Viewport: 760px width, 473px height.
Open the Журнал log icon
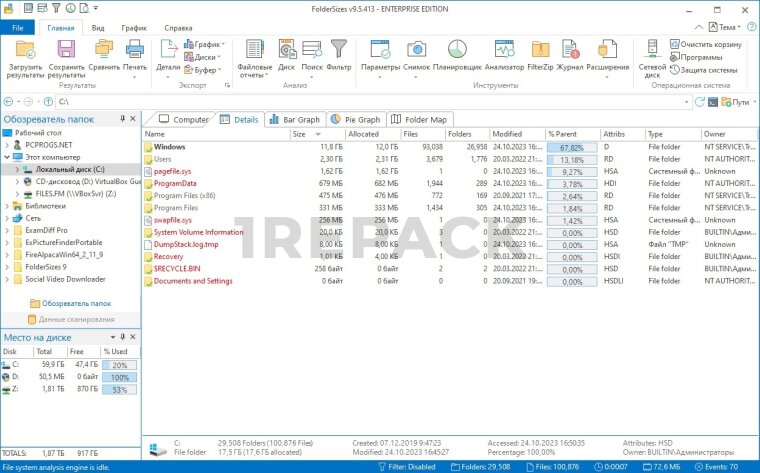[x=569, y=52]
